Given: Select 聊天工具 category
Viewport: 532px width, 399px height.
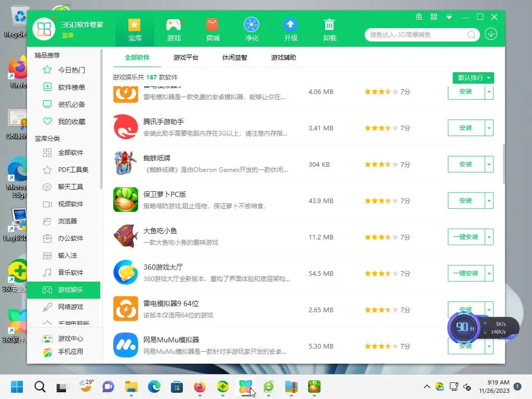Looking at the screenshot, I should tap(64, 187).
